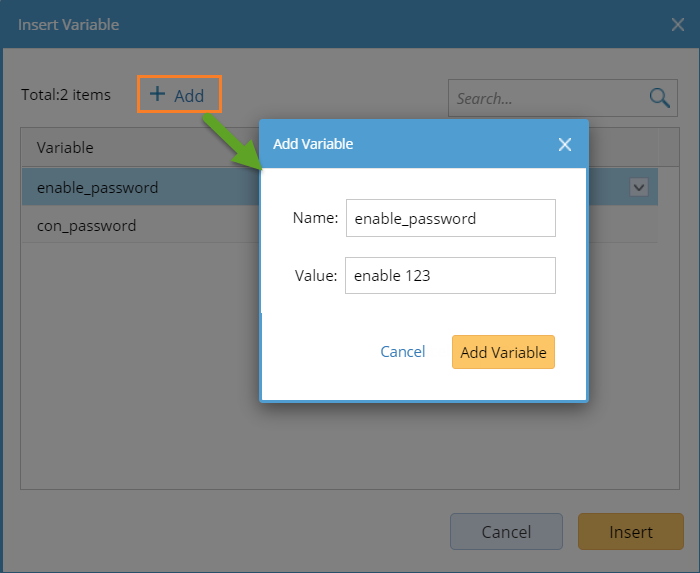Click the Value: field label
This screenshot has height=573, width=700.
pyautogui.click(x=316, y=275)
